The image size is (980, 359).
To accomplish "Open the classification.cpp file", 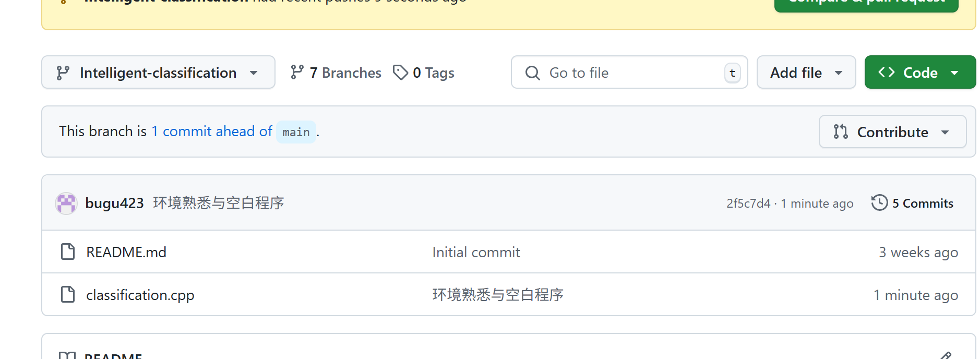I will [140, 295].
